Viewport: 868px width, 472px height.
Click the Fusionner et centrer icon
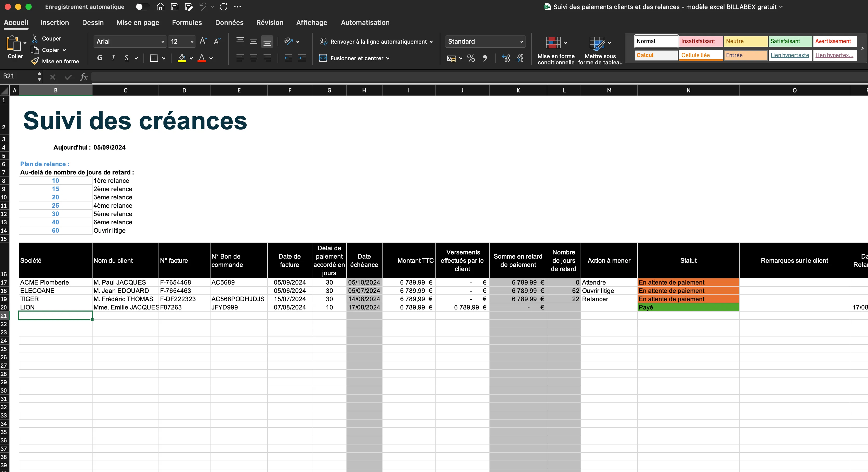pos(323,58)
